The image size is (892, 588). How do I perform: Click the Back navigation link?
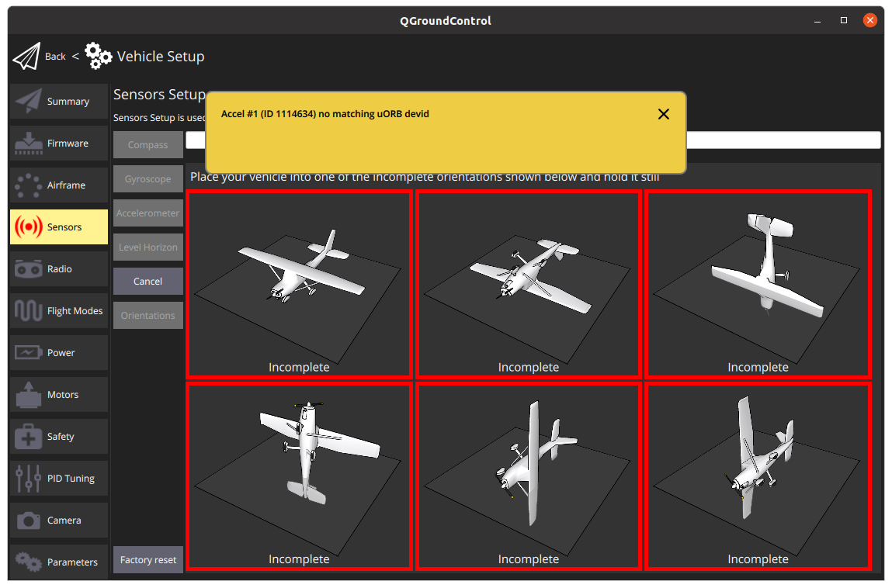[x=54, y=56]
